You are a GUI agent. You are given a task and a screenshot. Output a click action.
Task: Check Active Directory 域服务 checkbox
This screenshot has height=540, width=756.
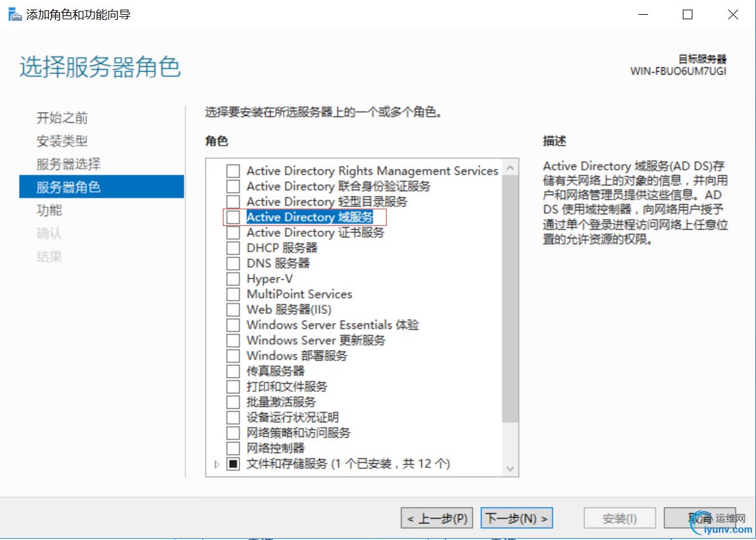(x=233, y=218)
